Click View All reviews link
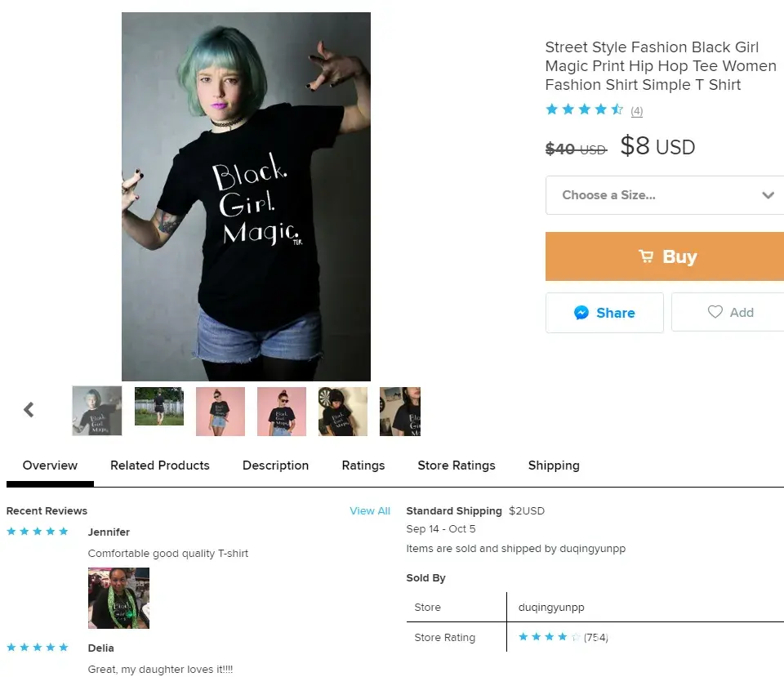Screen dimensions: 784x677 370,511
